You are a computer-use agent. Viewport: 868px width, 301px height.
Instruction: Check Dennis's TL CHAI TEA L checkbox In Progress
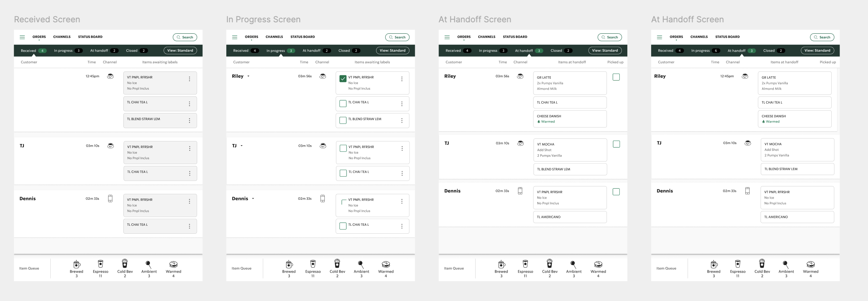click(x=343, y=226)
